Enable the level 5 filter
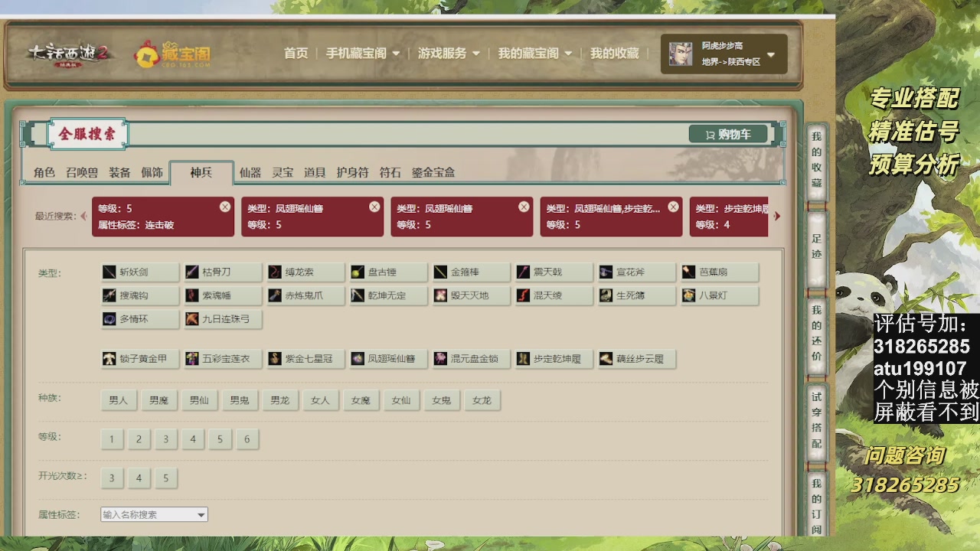Viewport: 980px width, 551px height. coord(220,439)
